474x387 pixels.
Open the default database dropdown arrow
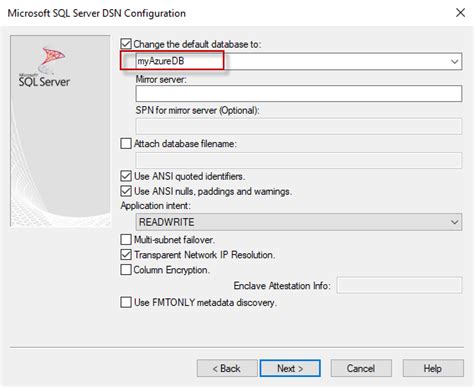[454, 62]
